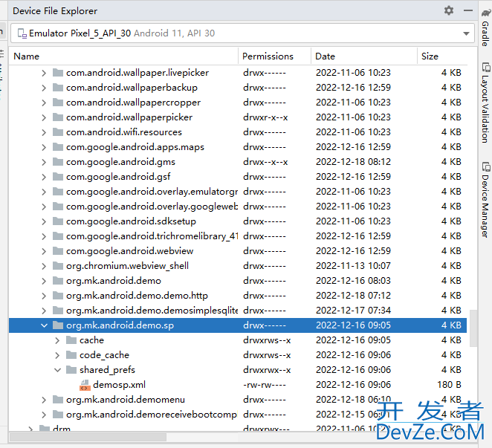The image size is (492, 448).
Task: Sort by the Permissions column header
Action: (268, 56)
